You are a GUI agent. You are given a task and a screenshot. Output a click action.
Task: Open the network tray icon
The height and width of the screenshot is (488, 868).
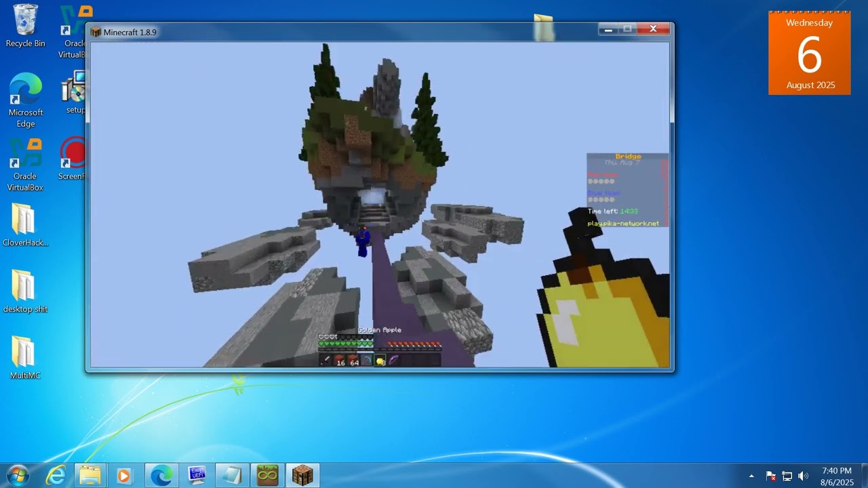(787, 476)
